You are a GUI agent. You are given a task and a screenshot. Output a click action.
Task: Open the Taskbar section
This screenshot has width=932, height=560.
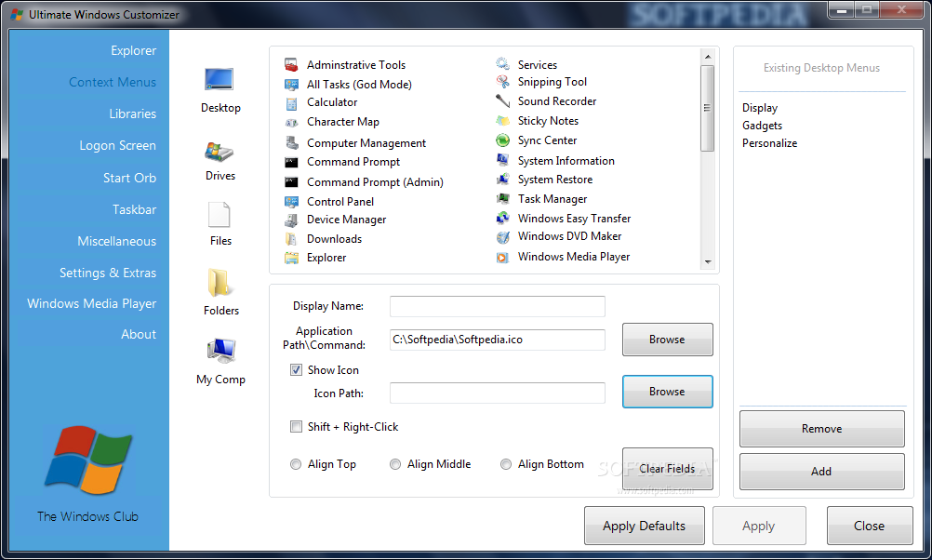point(134,209)
